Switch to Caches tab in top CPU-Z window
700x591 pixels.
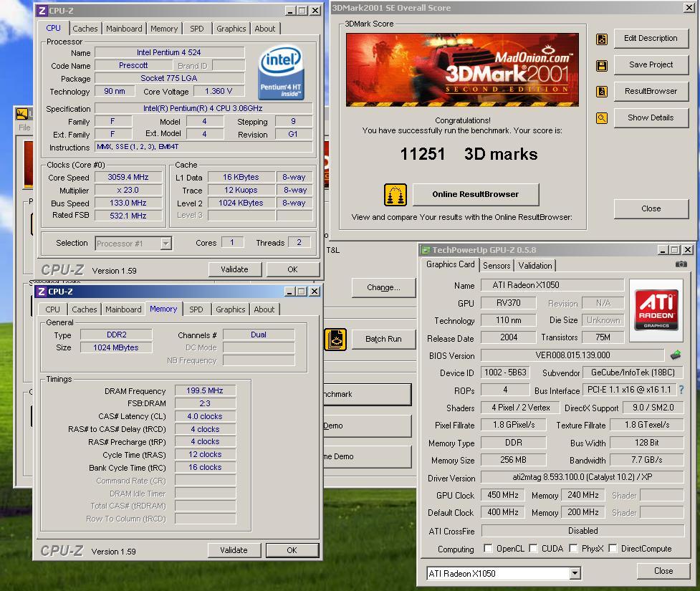point(85,29)
